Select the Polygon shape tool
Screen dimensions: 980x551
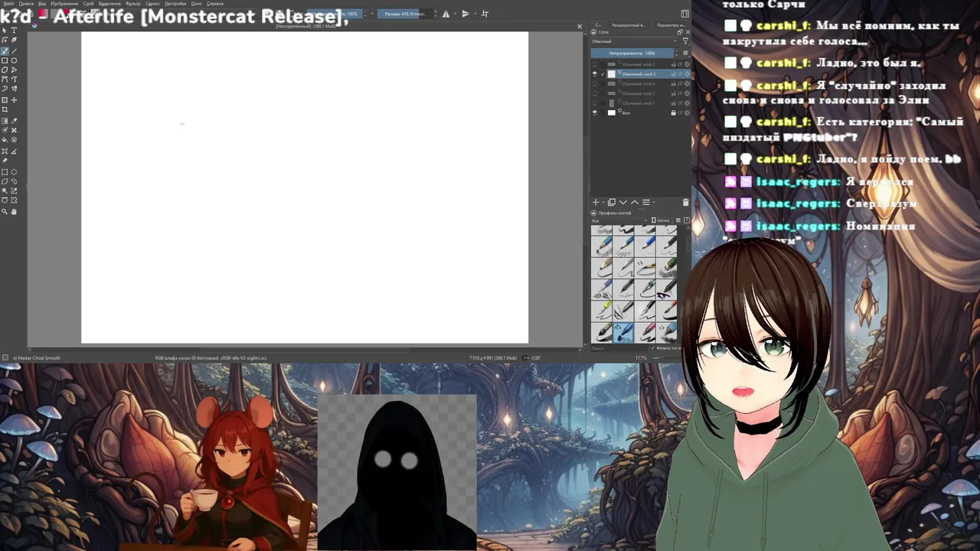tap(5, 70)
